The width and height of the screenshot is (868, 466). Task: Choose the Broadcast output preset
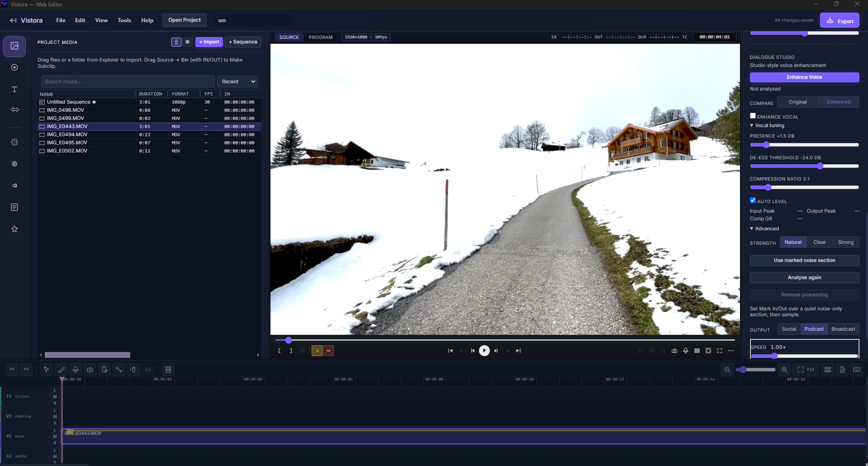pyautogui.click(x=843, y=329)
